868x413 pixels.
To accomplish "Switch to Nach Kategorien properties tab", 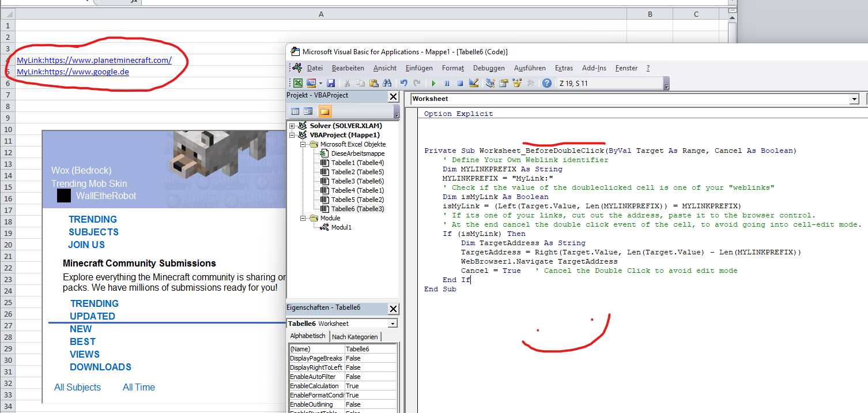I will (x=355, y=337).
